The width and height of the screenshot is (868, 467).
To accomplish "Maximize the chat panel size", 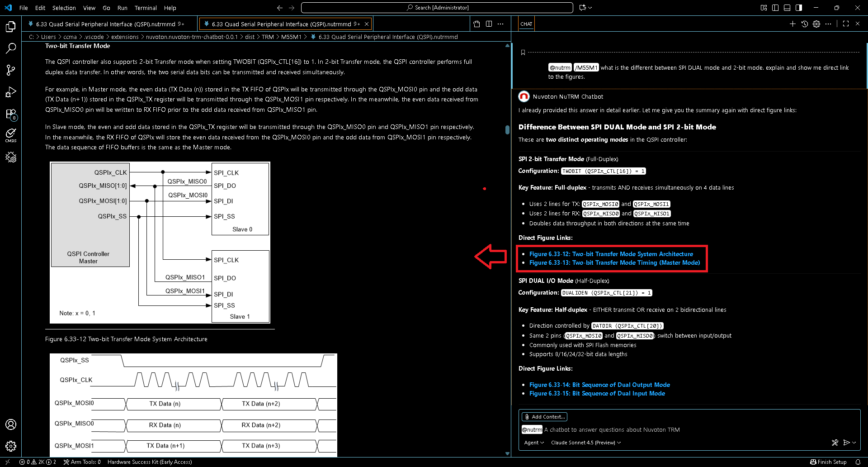I will (846, 24).
